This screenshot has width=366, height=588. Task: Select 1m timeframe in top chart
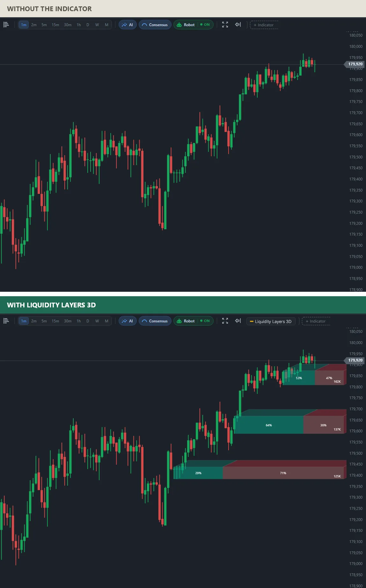[24, 25]
